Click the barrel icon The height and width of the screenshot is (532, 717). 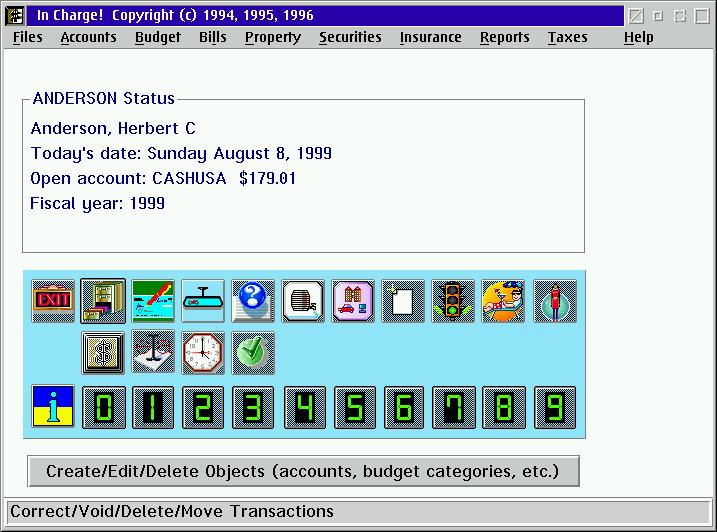[303, 301]
